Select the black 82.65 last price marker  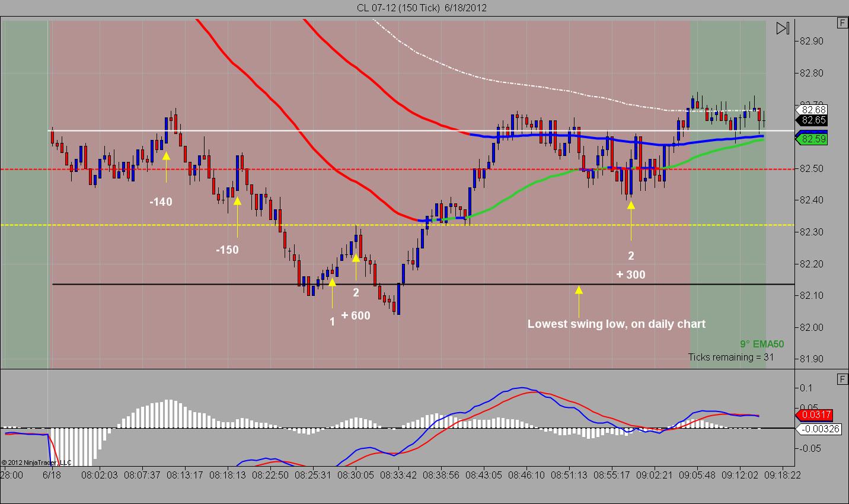[x=810, y=120]
